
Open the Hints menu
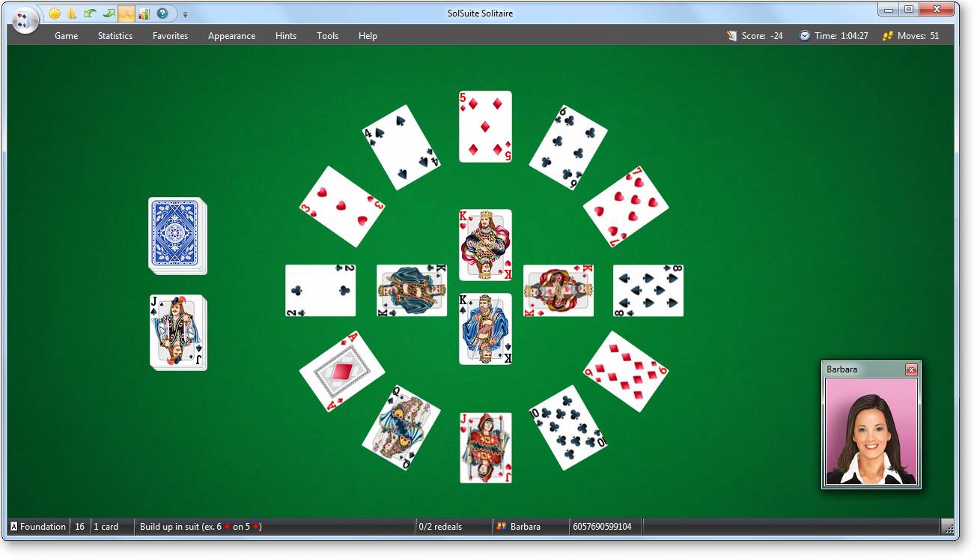[x=285, y=35]
